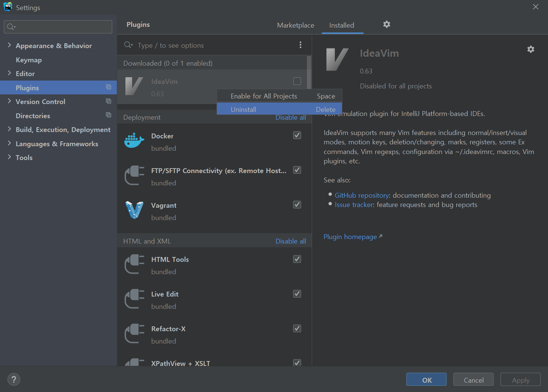Click large IdeaVim logo in details
548x392 pixels.
(x=337, y=59)
